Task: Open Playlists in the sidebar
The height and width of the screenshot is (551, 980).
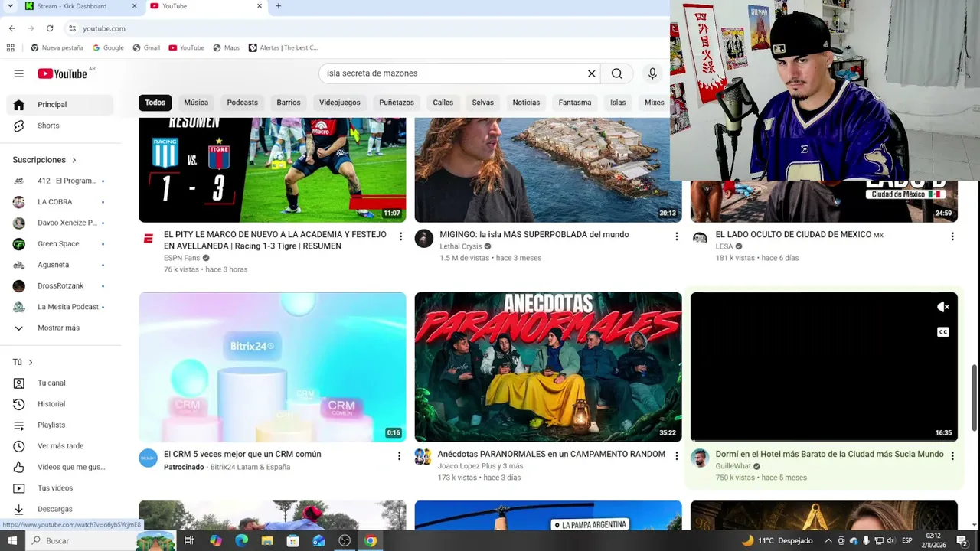Action: pyautogui.click(x=60, y=425)
